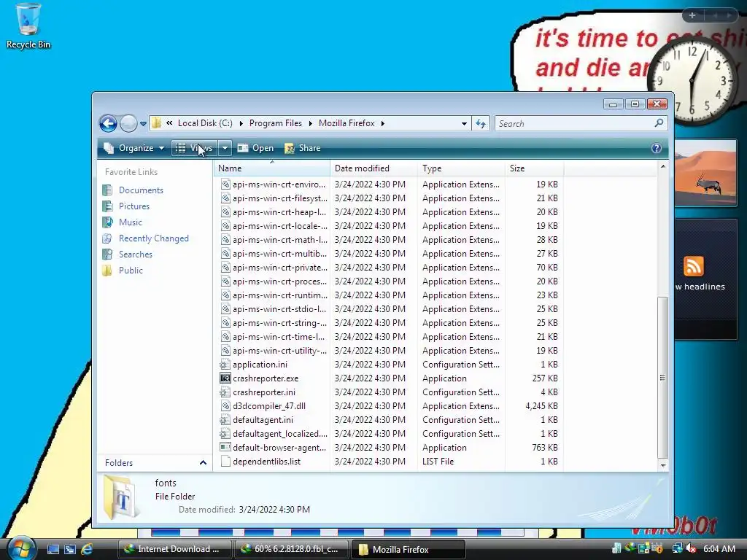This screenshot has width=747, height=560.
Task: Click scrollbar down arrow in file list
Action: pos(662,464)
